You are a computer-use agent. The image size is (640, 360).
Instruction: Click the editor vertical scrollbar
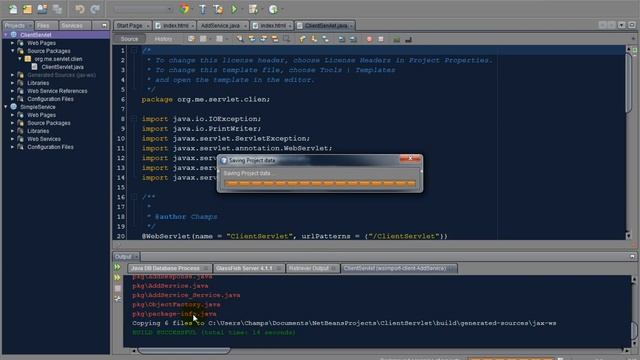(x=629, y=82)
